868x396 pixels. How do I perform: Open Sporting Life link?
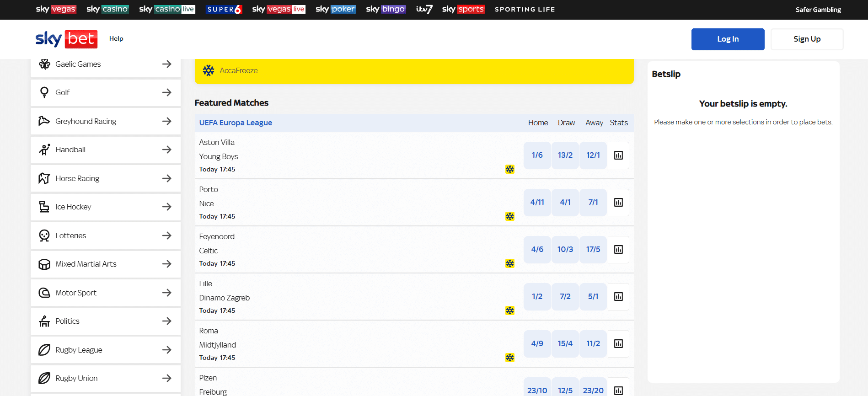(x=525, y=9)
